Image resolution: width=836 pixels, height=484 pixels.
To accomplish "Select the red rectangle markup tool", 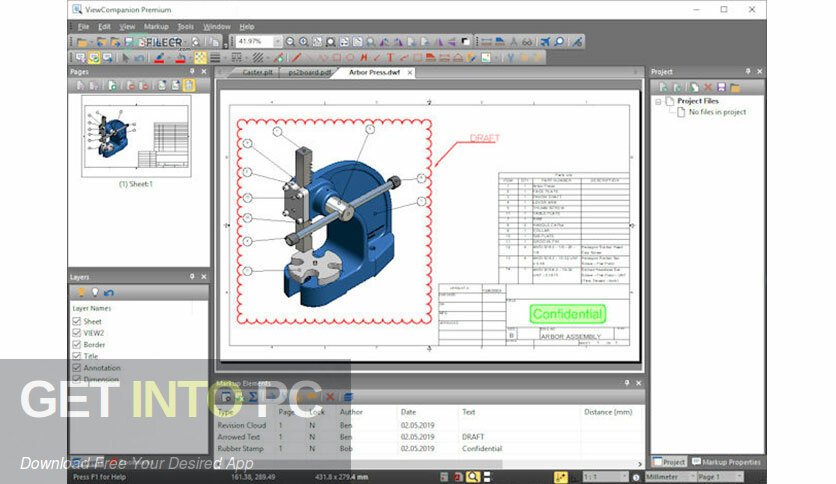I will click(x=336, y=57).
